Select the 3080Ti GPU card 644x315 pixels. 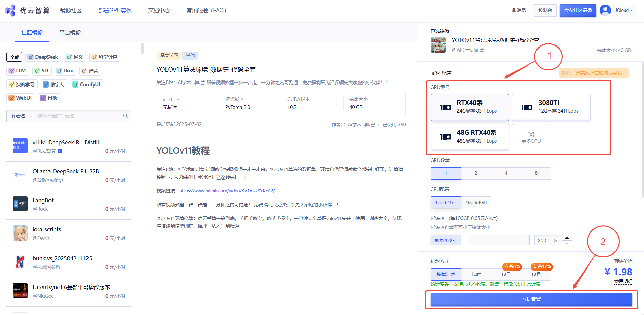click(x=551, y=107)
